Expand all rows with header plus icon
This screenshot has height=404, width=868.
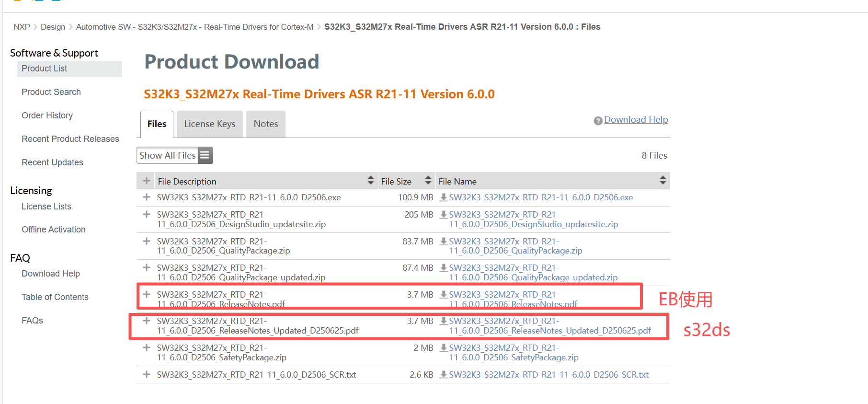(146, 181)
